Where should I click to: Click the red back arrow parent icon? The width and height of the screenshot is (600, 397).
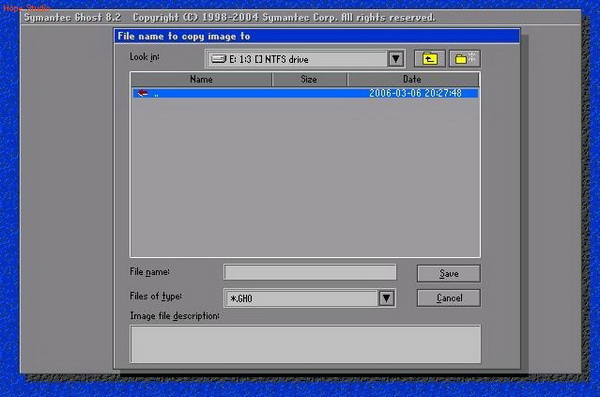tap(143, 93)
